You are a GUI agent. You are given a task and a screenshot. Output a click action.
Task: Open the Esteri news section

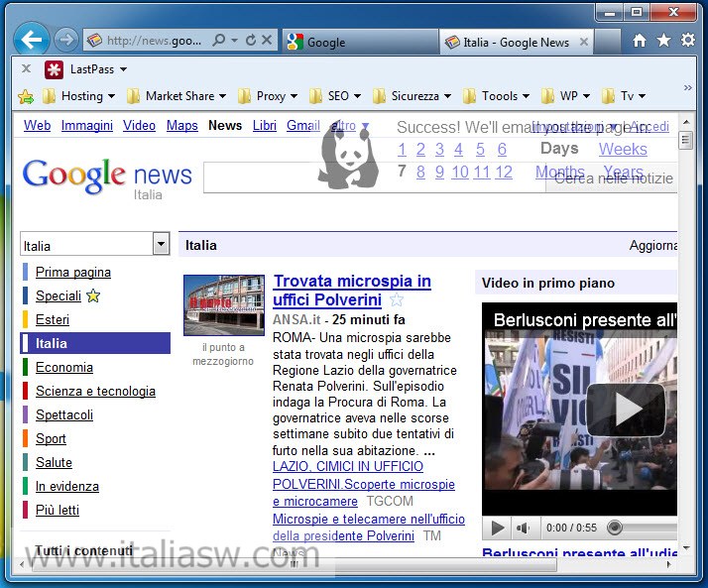coord(53,319)
